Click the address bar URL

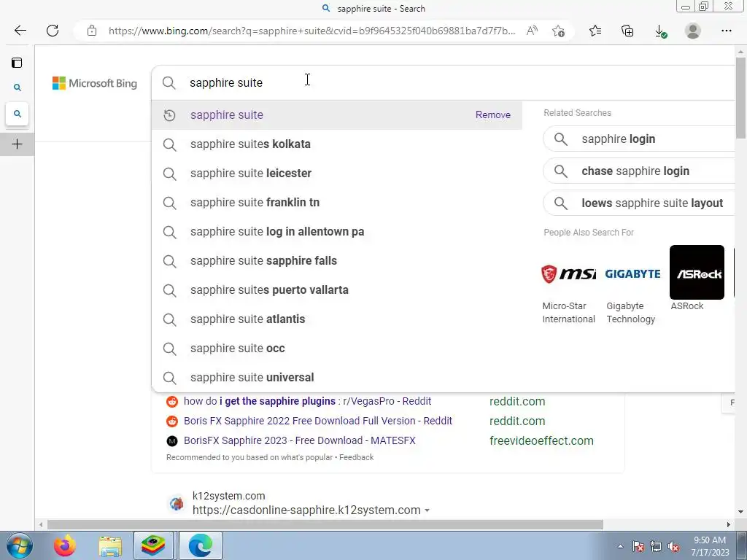[x=311, y=31]
